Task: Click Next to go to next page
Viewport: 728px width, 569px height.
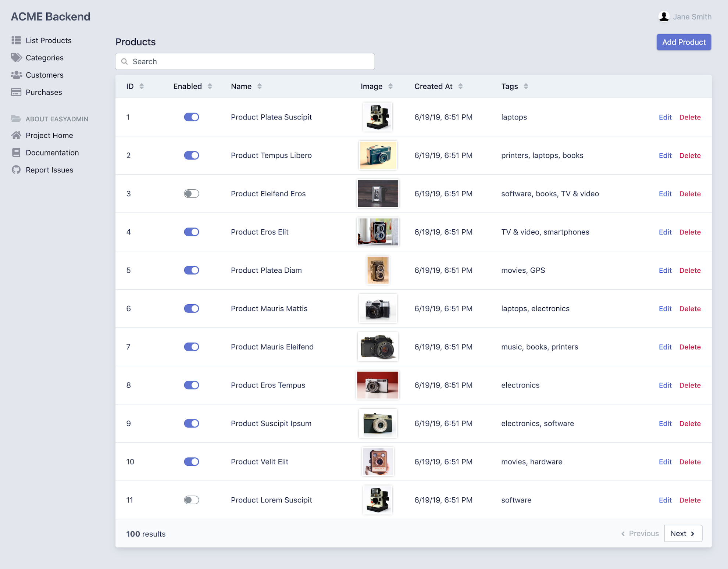Action: 682,534
